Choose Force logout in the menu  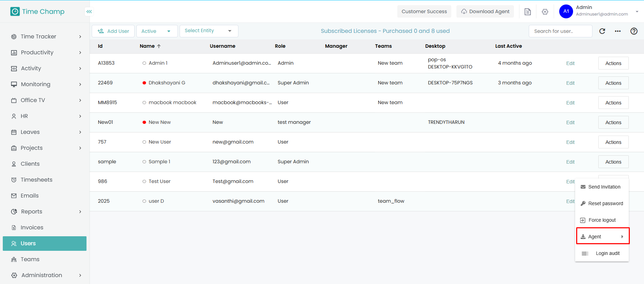pyautogui.click(x=602, y=220)
